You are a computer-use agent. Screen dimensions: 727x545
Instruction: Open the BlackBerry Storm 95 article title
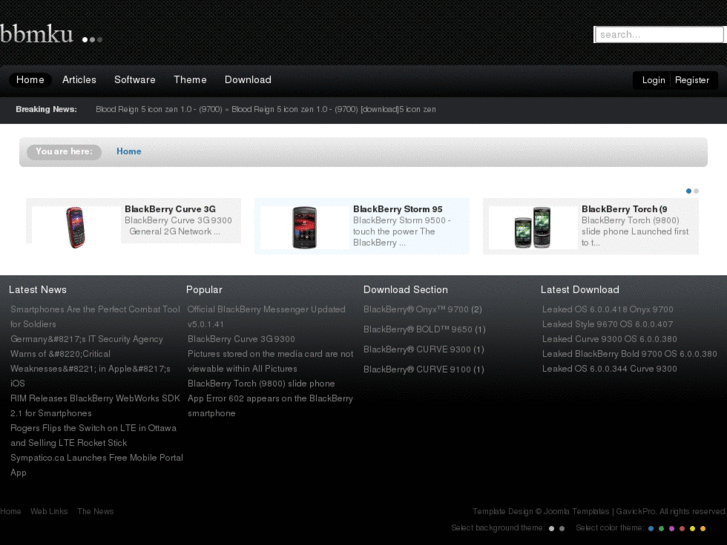pos(397,209)
